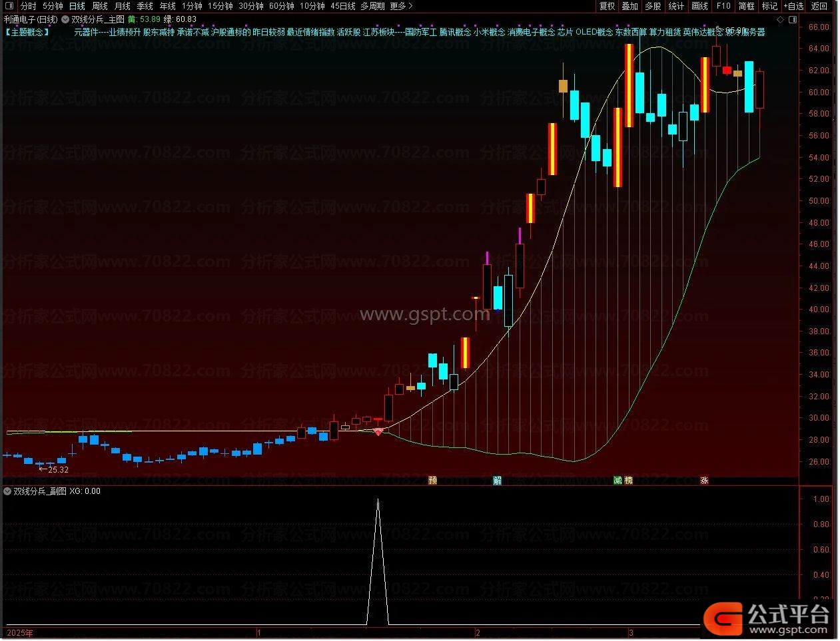Click the '减' event marker below chart
Screen dimensions: 840x641
[618, 480]
